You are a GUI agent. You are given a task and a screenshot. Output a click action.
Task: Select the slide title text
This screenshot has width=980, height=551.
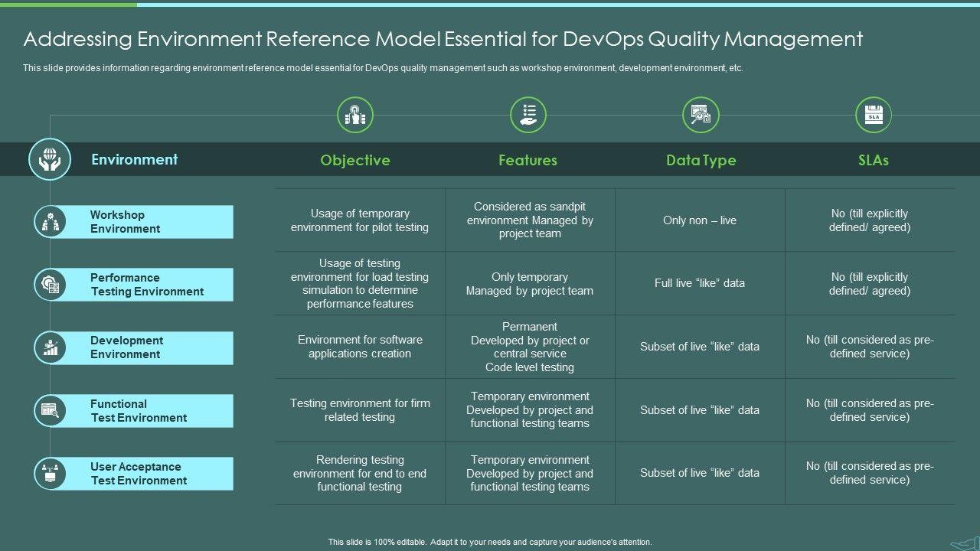point(443,39)
